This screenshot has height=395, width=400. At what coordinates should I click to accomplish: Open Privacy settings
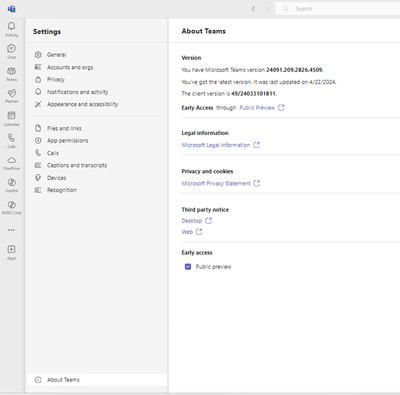coord(56,80)
